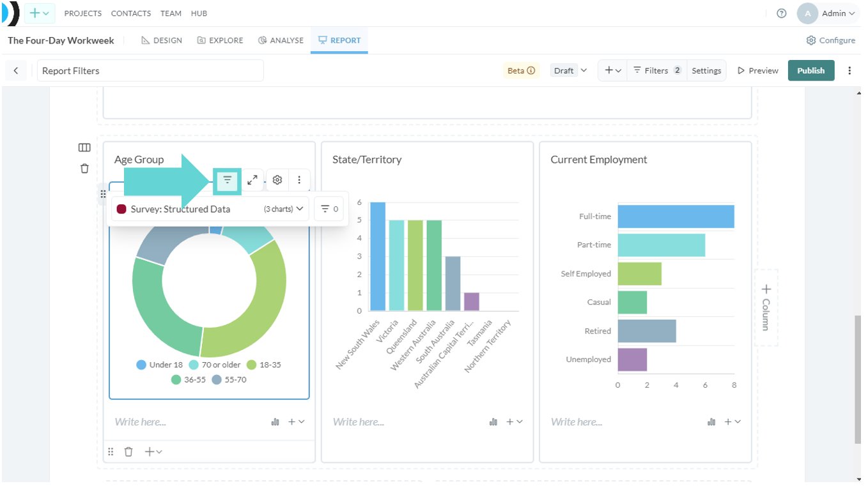Click the Part-time employment bar

pyautogui.click(x=661, y=245)
